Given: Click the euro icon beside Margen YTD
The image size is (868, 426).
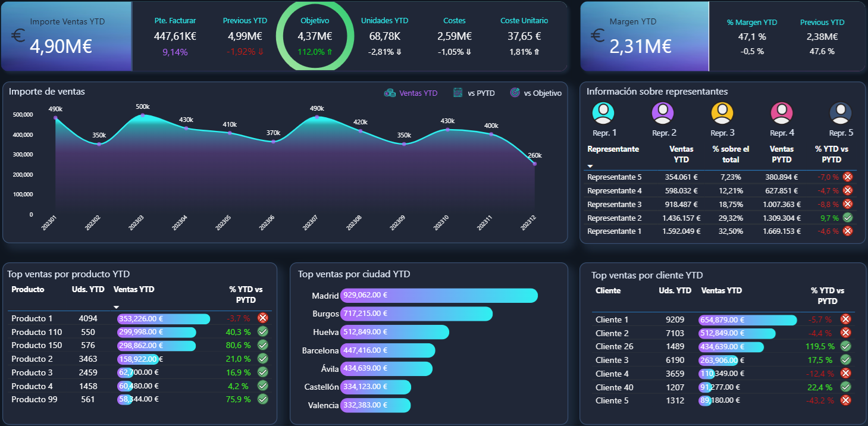Looking at the screenshot, I should point(598,36).
